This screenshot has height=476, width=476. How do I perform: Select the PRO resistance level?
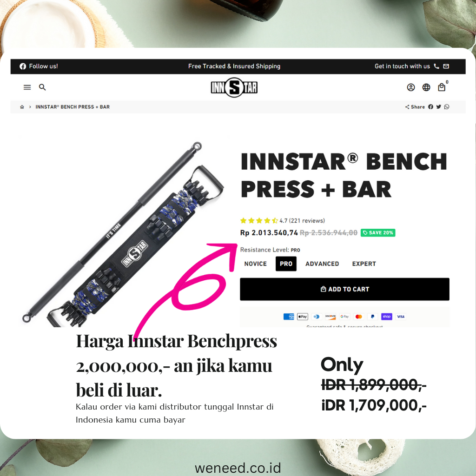286,264
